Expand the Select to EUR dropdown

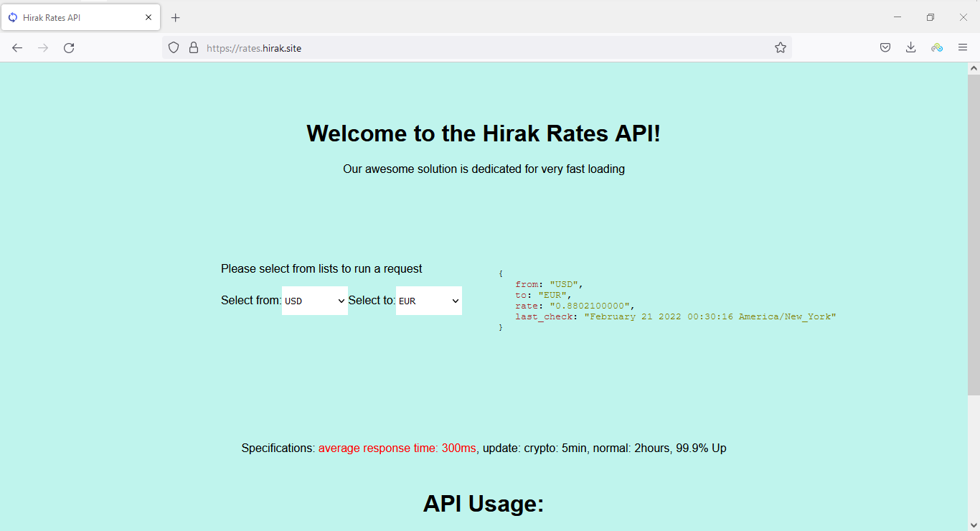pos(428,301)
